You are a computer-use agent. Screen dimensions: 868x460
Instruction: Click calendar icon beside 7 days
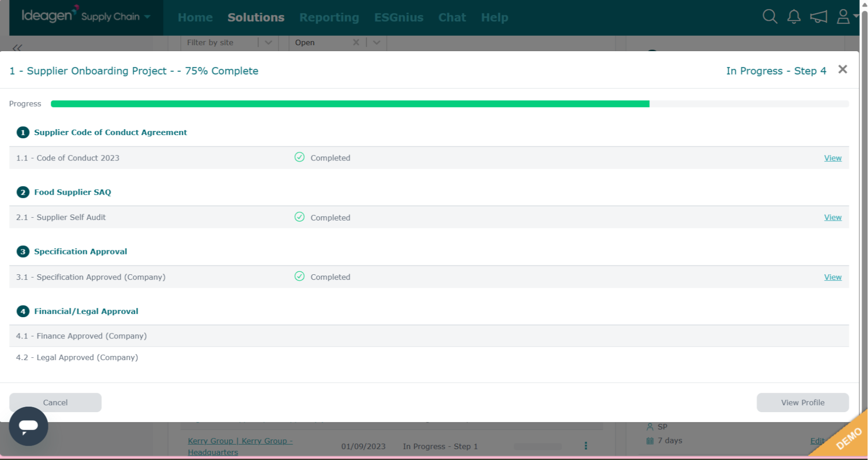pyautogui.click(x=650, y=441)
